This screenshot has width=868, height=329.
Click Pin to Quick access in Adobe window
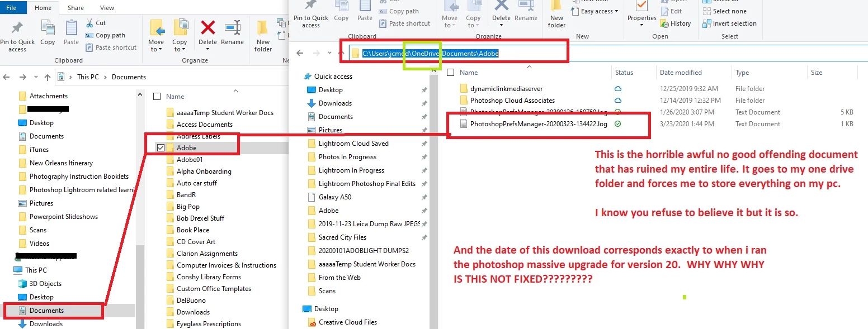pos(311,15)
